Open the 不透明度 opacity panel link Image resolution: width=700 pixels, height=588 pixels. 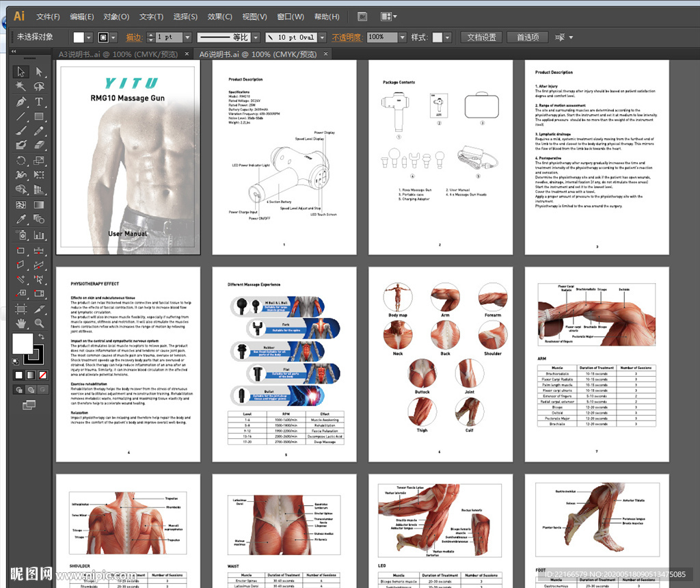347,38
